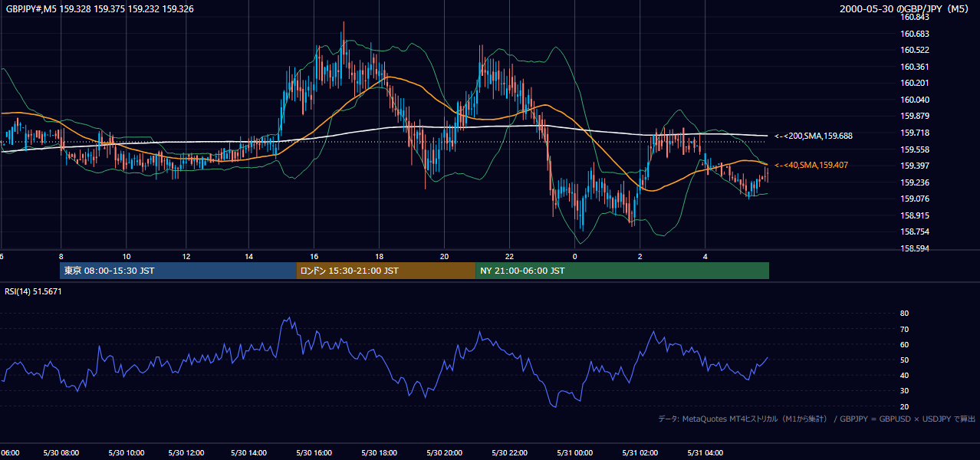Click price axis value 160.361
Viewport: 980px width, 460px height.
tap(915, 67)
